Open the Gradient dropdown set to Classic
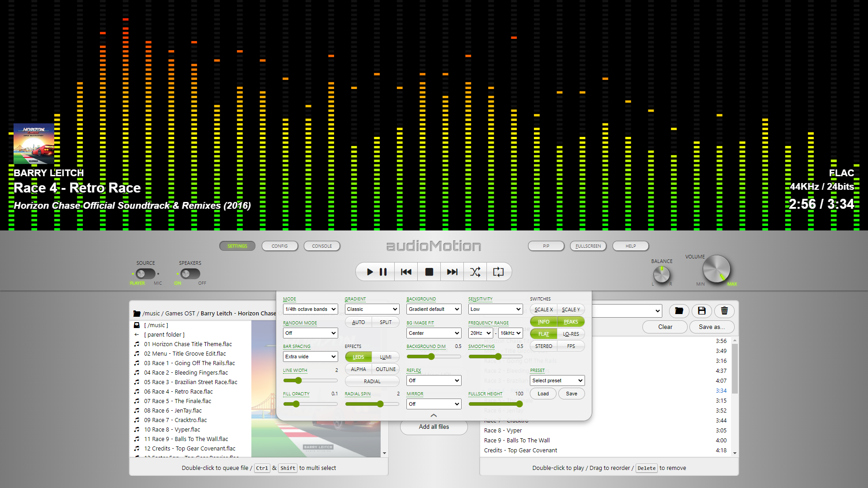The image size is (868, 488). click(372, 309)
